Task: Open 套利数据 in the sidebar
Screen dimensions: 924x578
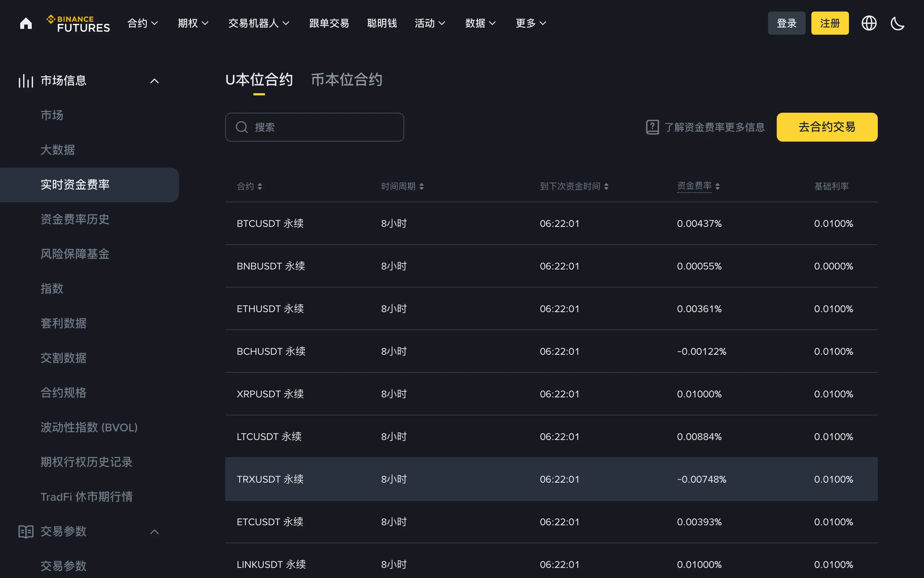Action: tap(64, 323)
